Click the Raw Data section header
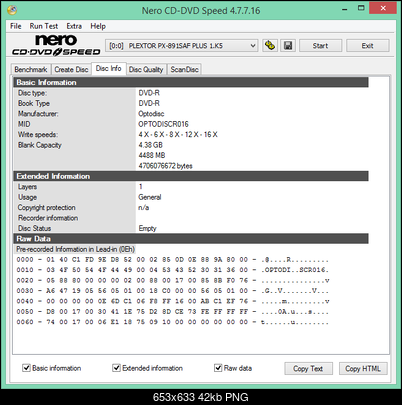 [x=191, y=239]
